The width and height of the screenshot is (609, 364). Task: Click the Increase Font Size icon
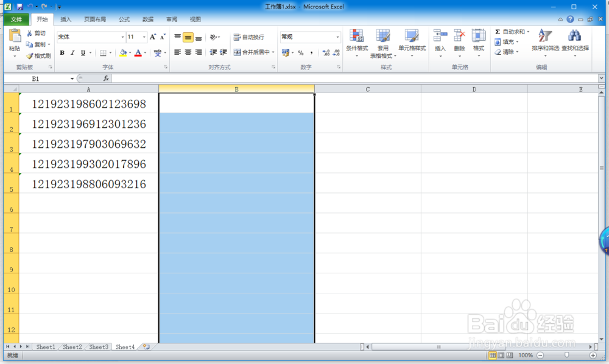pos(153,37)
